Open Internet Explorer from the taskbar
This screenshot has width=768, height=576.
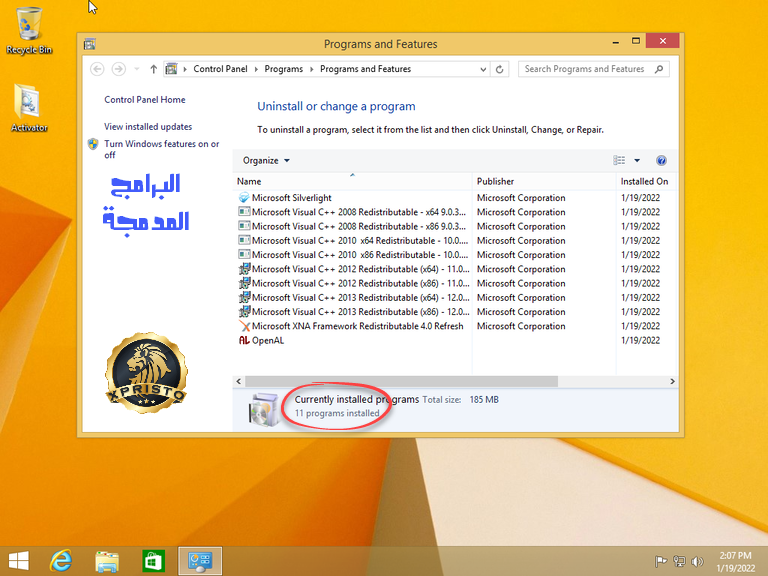[x=61, y=561]
